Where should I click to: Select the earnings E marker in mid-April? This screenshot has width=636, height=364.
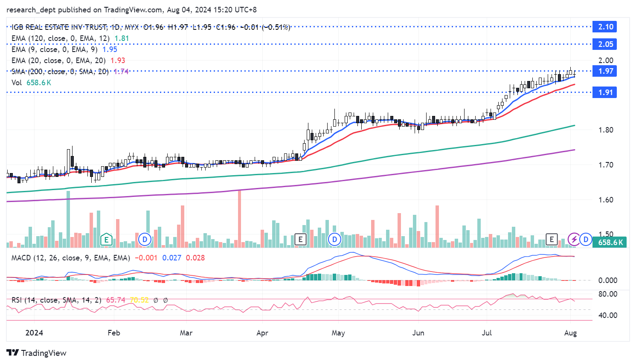pos(300,240)
